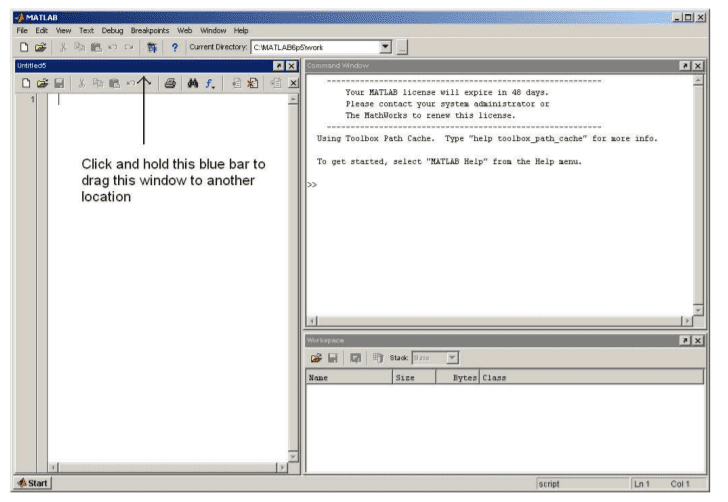The height and width of the screenshot is (502, 728).
Task: Open the Edit menu
Action: click(x=41, y=31)
